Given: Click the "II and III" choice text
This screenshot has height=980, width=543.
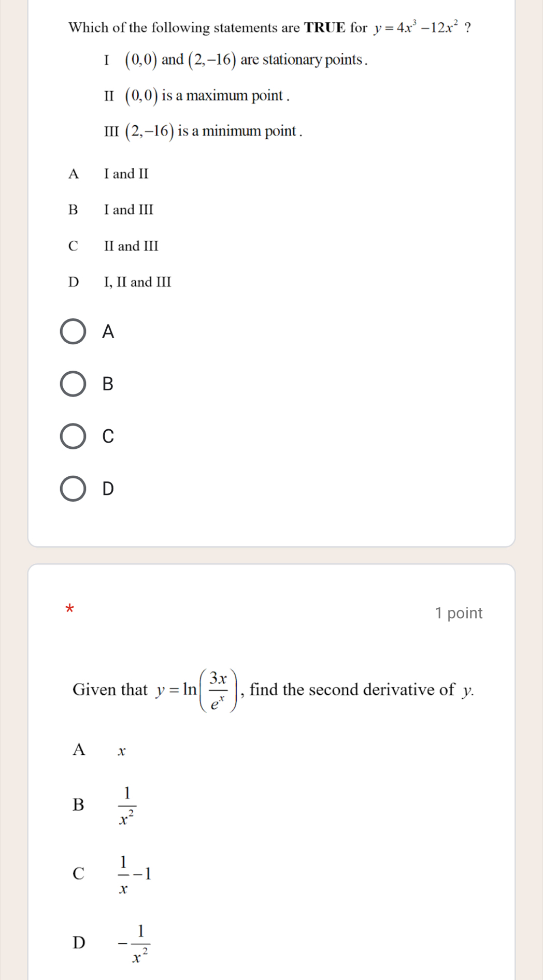Looking at the screenshot, I should (x=131, y=246).
